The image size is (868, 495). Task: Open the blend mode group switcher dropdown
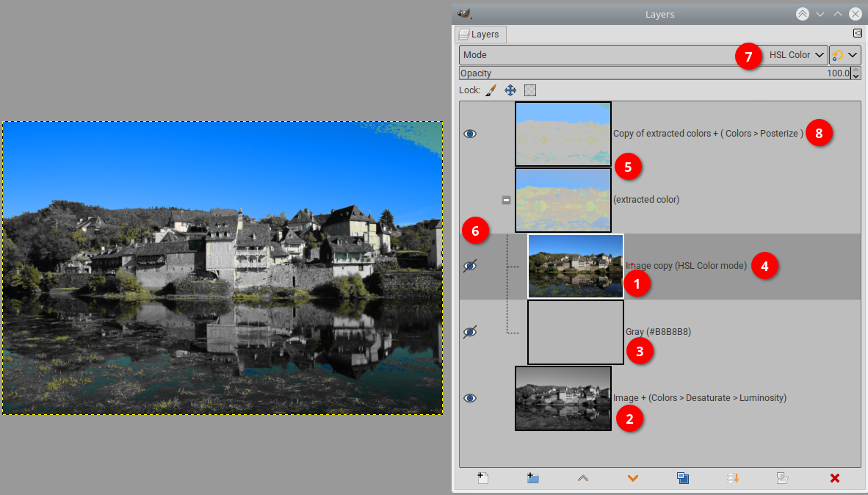point(845,55)
